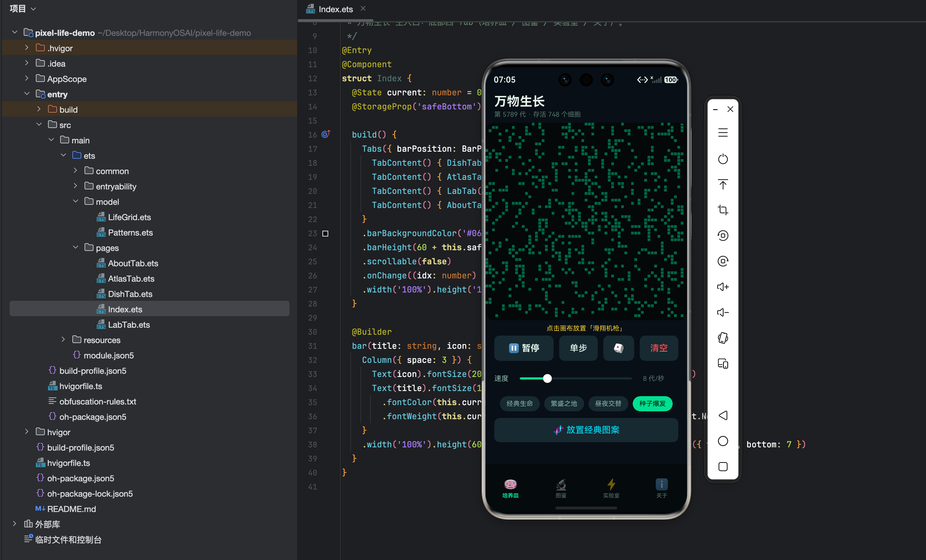Click the emulator hamburger menu icon
The height and width of the screenshot is (560, 926).
723,132
